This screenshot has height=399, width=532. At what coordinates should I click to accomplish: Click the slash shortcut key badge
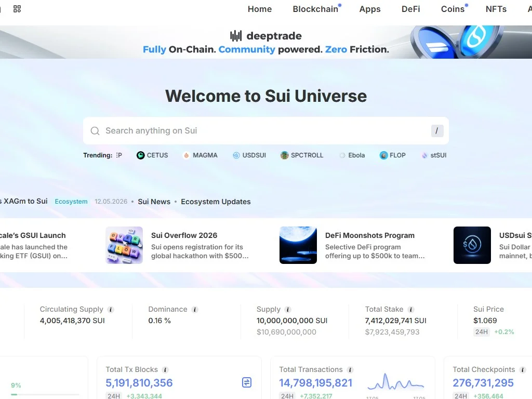437,130
